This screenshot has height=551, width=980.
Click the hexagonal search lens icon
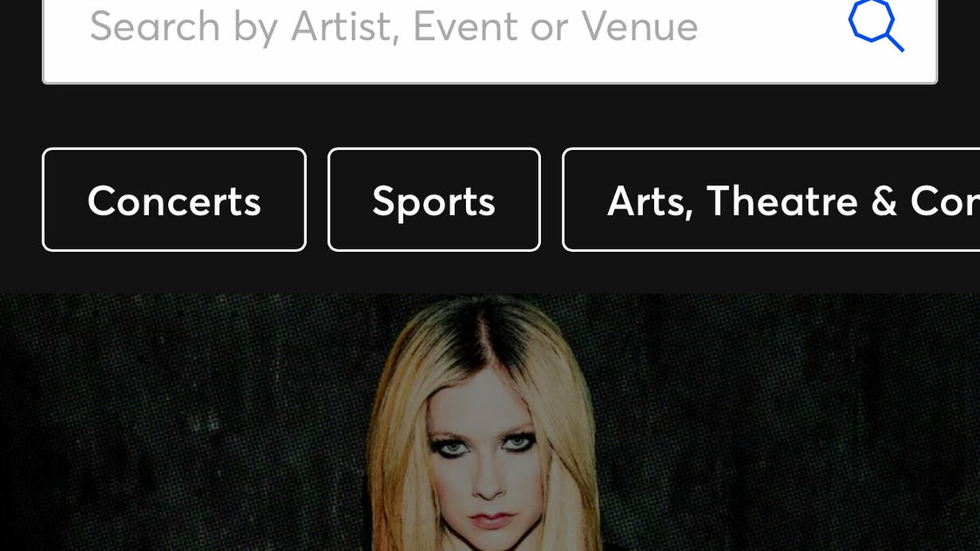pyautogui.click(x=876, y=26)
